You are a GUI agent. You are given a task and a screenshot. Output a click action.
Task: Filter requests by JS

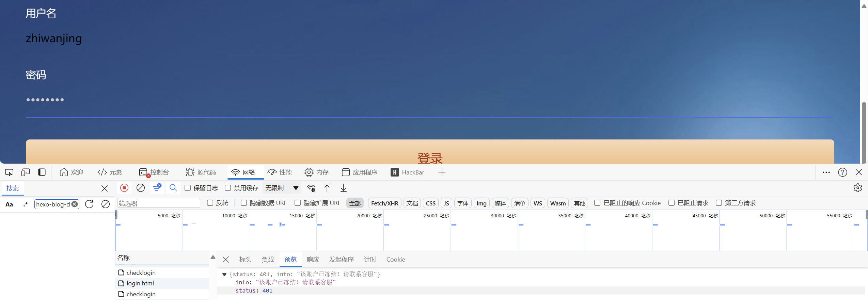(446, 203)
